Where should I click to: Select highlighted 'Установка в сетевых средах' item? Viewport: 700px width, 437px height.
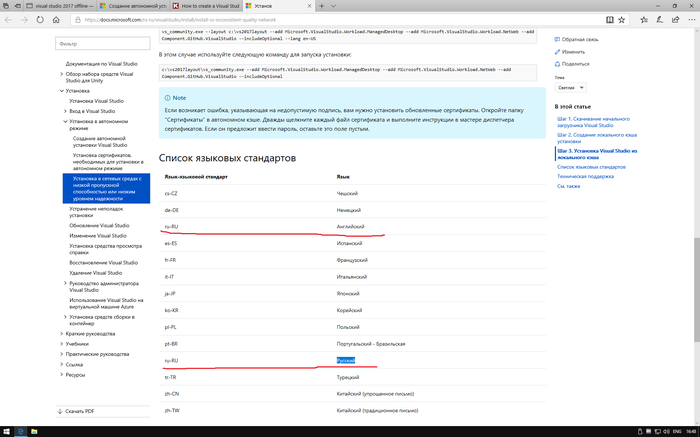click(106, 188)
